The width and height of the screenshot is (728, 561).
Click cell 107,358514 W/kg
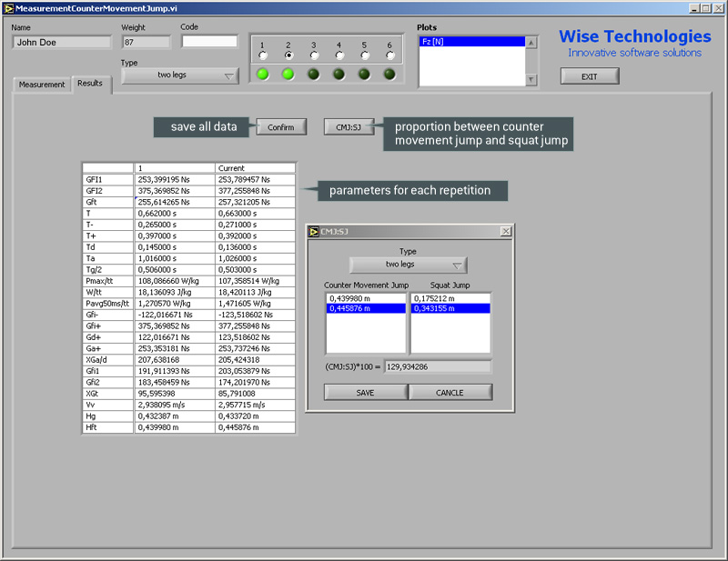click(x=256, y=281)
